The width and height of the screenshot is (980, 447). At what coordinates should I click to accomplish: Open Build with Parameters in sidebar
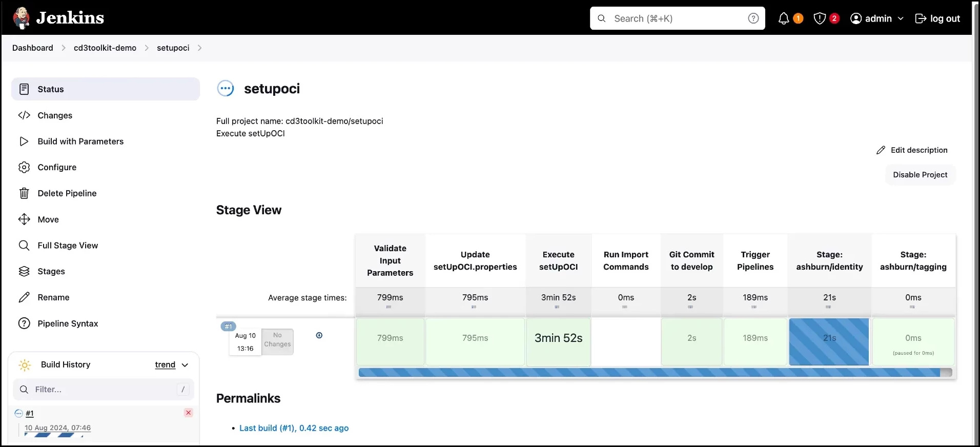(80, 141)
